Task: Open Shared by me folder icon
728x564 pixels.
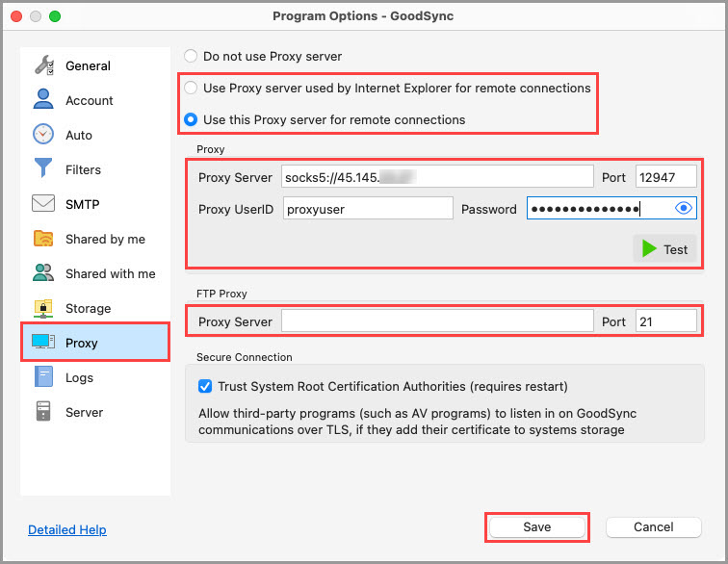Action: click(x=44, y=239)
